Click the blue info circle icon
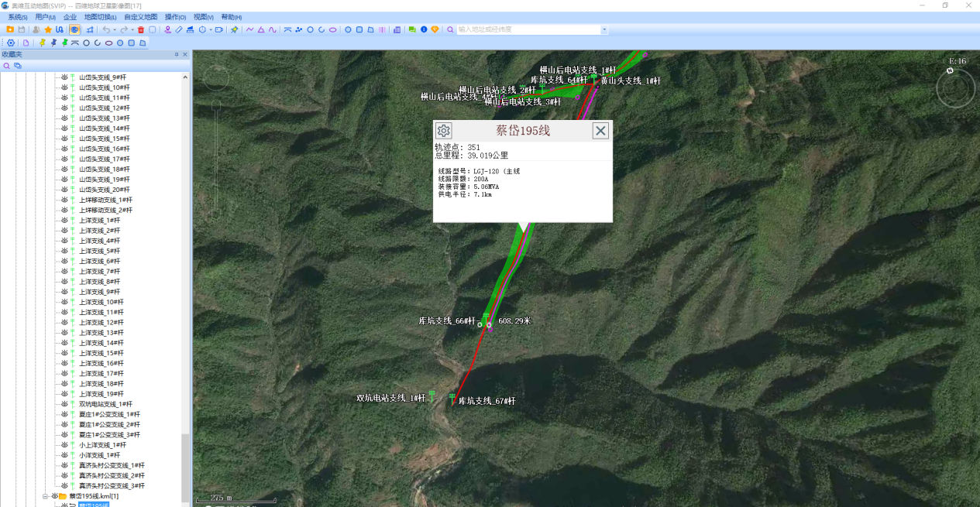The width and height of the screenshot is (980, 507). point(424,29)
